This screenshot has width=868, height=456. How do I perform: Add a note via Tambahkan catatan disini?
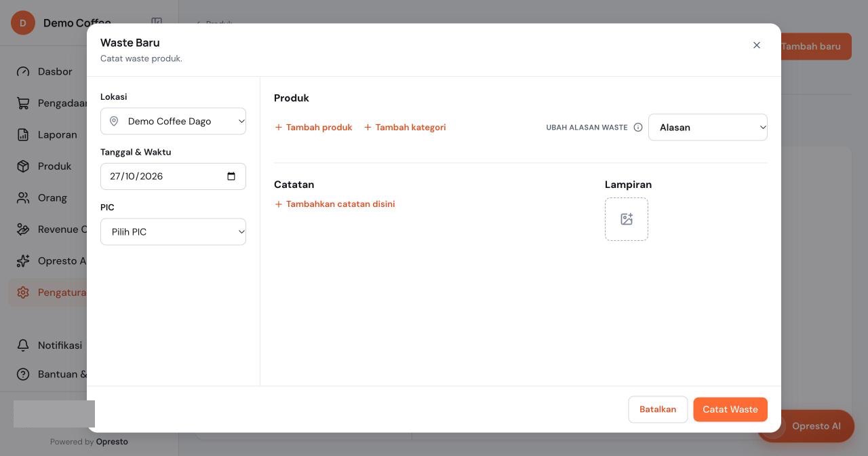[334, 204]
